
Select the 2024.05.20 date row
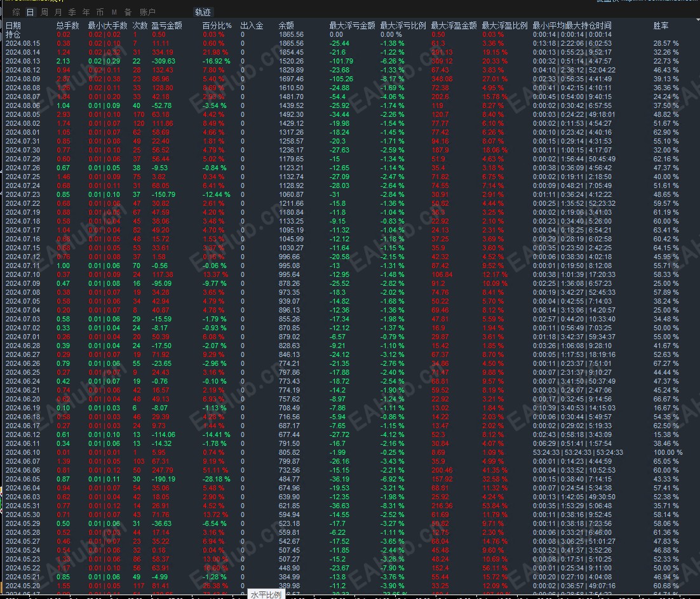tap(23, 586)
